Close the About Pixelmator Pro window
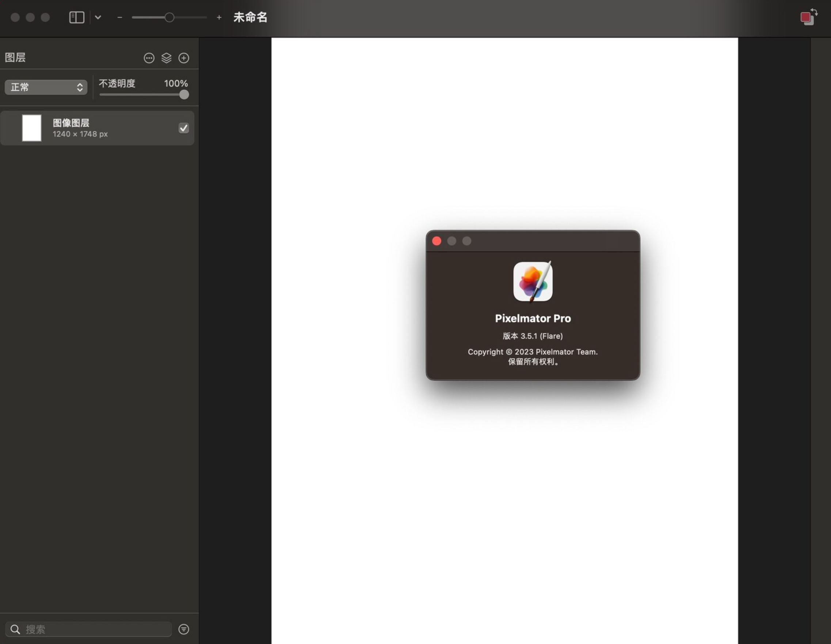831x644 pixels. 437,241
